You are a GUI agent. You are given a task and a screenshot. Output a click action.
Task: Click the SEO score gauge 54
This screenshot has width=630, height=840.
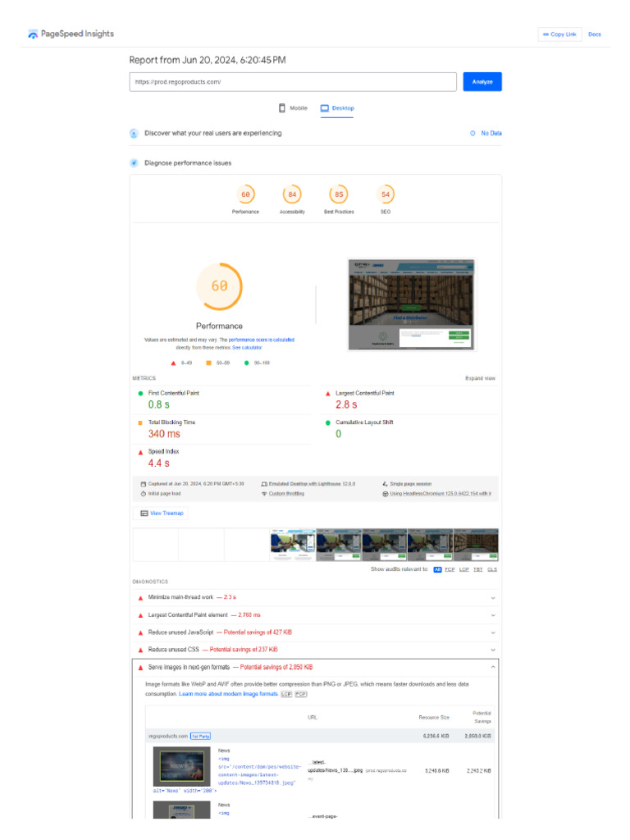(386, 194)
